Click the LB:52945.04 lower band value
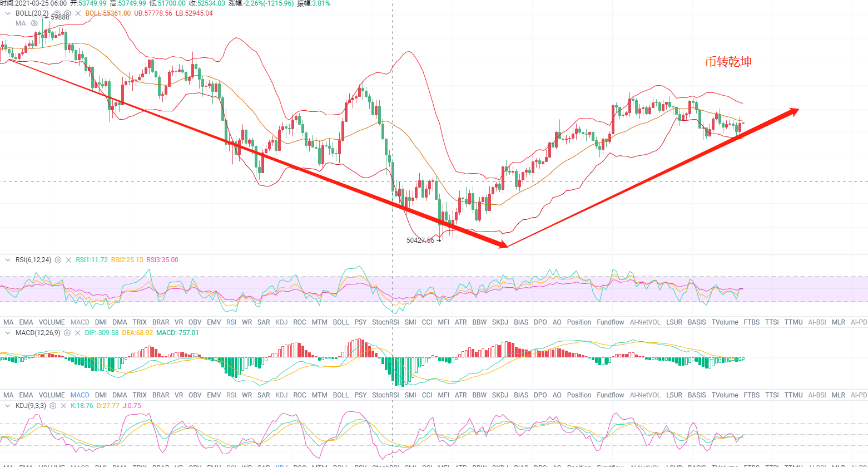Screen dimensions: 868x467 pos(194,13)
